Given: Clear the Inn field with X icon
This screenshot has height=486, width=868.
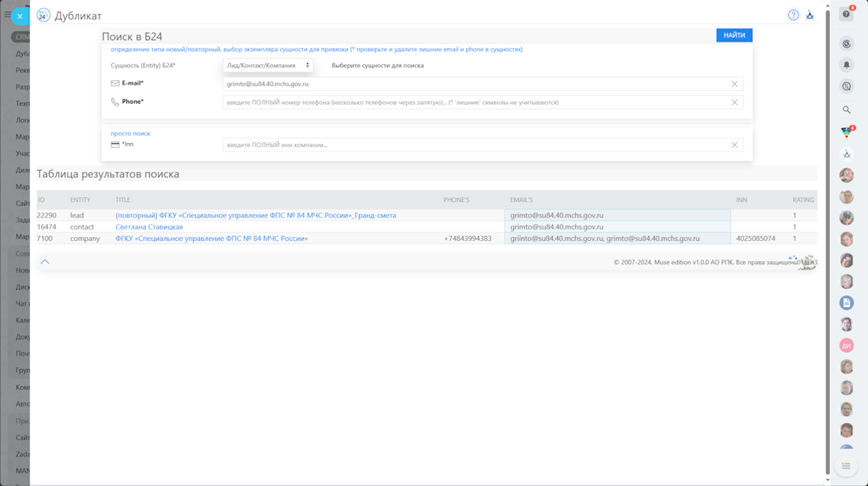Looking at the screenshot, I should pyautogui.click(x=734, y=145).
